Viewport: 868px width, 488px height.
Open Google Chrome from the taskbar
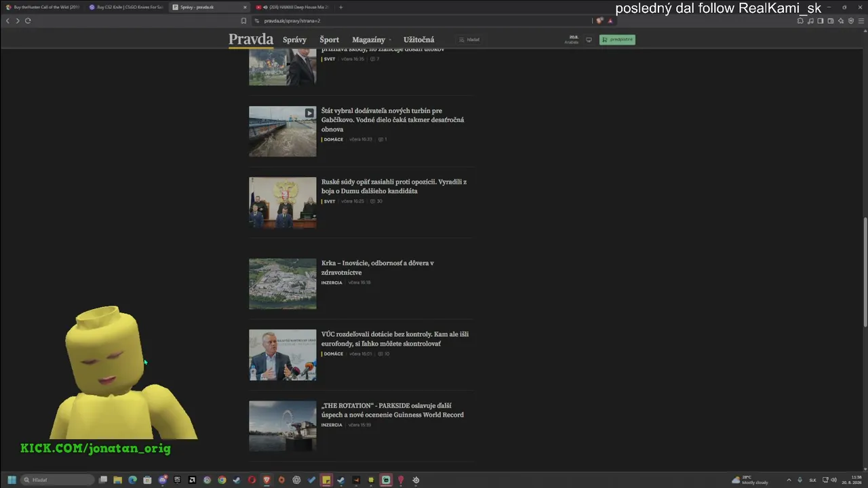point(222,480)
